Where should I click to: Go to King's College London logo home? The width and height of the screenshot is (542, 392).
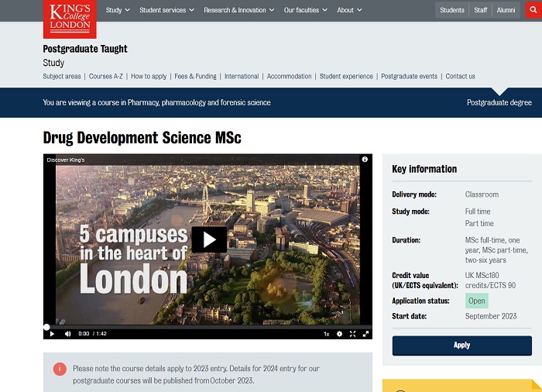click(70, 19)
